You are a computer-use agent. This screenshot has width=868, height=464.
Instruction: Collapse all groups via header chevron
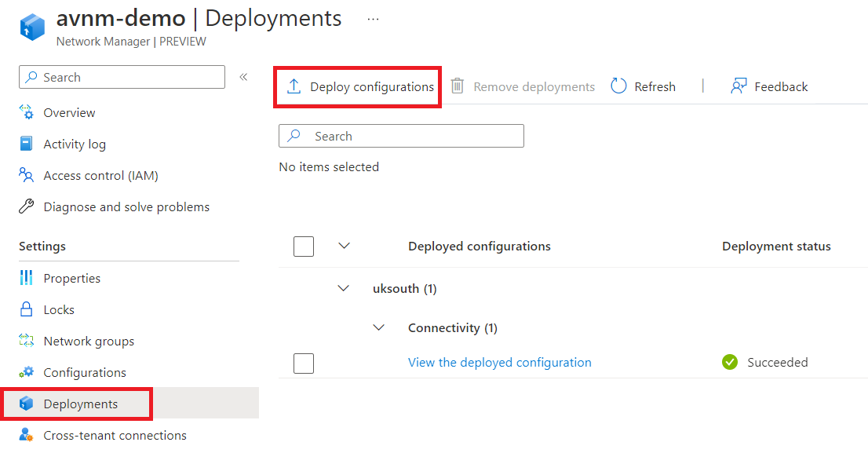(x=345, y=246)
